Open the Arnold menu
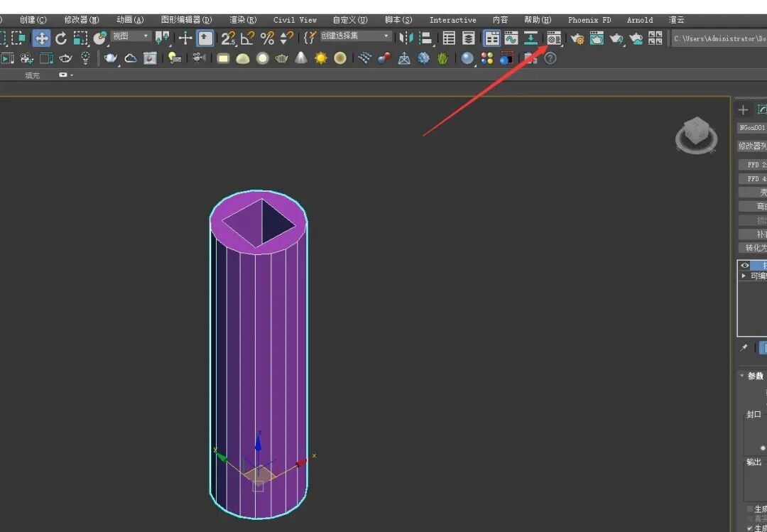Viewport: 767px width, 532px height. point(640,20)
